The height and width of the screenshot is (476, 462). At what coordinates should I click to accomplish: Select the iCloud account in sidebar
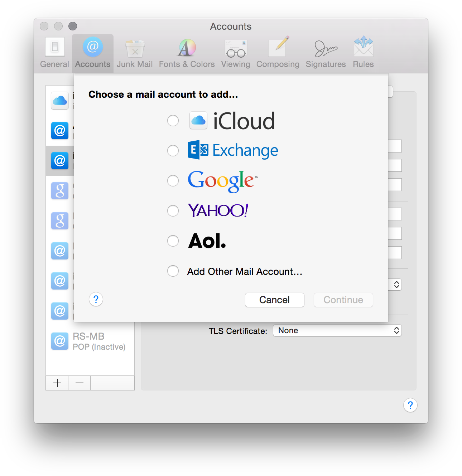point(60,101)
